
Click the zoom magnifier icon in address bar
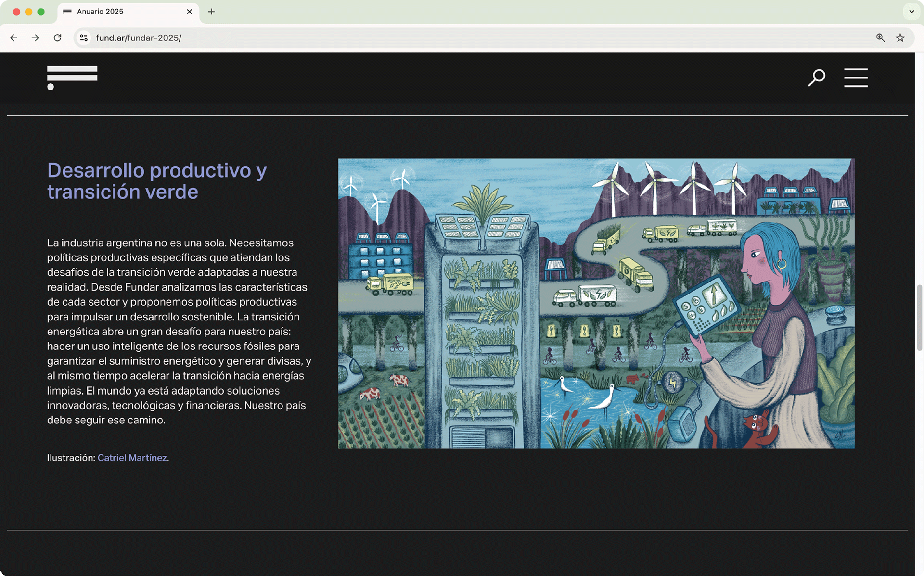[x=880, y=38]
